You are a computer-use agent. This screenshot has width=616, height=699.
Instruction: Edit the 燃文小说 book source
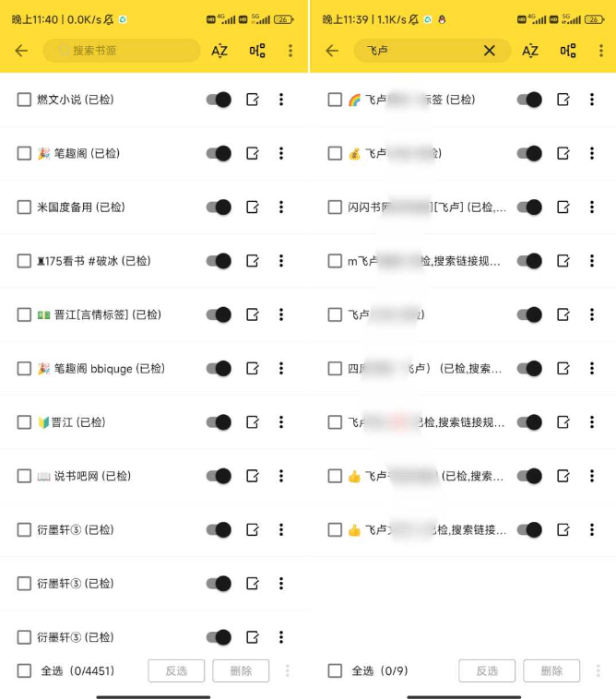pyautogui.click(x=253, y=100)
